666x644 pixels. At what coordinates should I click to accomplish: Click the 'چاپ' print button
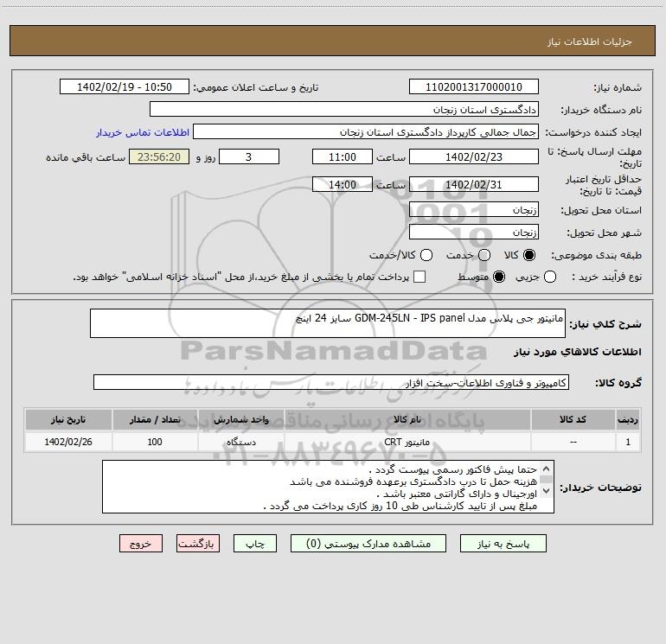(x=255, y=544)
